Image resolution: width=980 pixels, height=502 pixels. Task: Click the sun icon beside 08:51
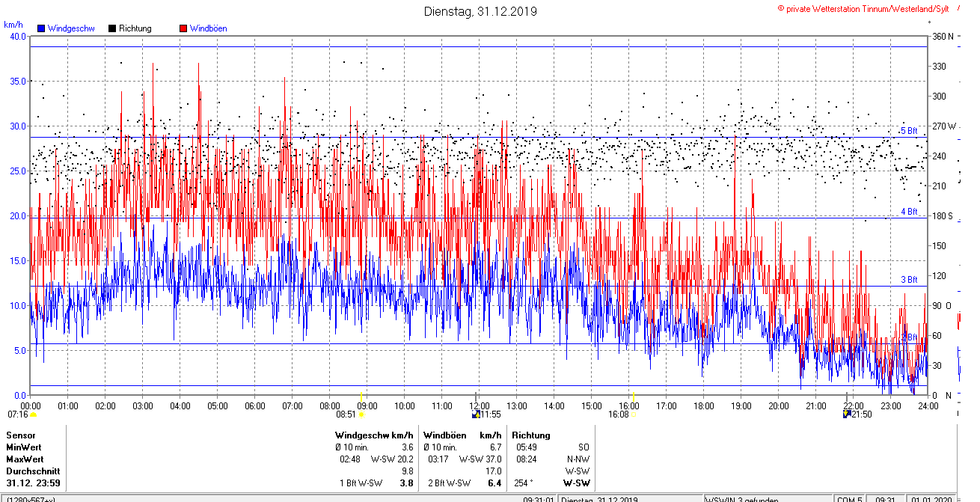click(x=361, y=414)
